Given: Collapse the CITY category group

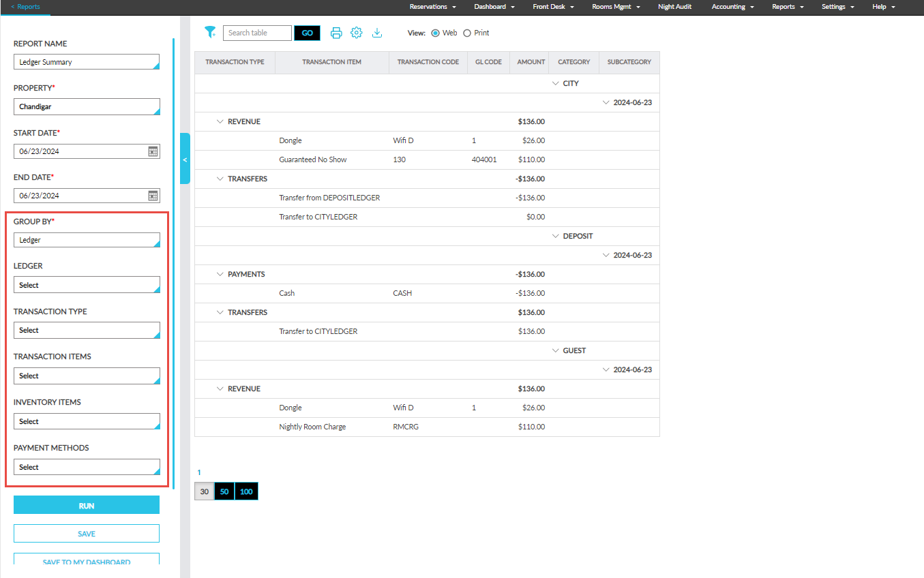Looking at the screenshot, I should (555, 83).
